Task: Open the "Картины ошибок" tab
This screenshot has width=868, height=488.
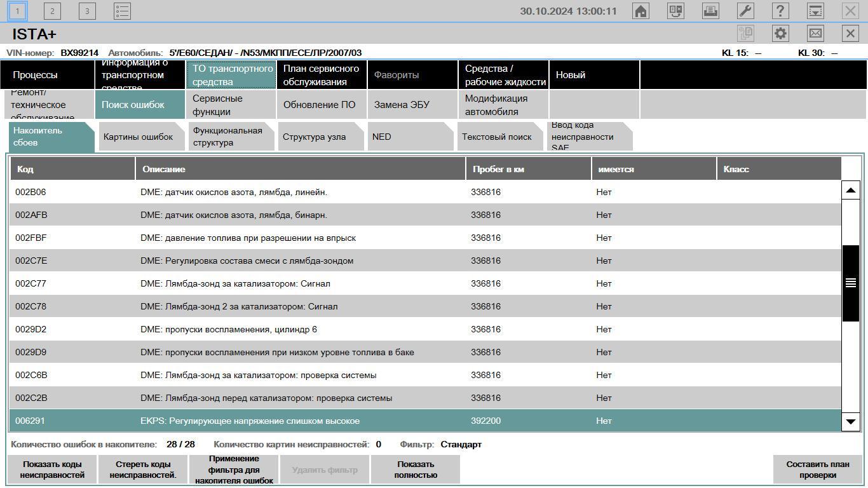Action: (x=139, y=137)
